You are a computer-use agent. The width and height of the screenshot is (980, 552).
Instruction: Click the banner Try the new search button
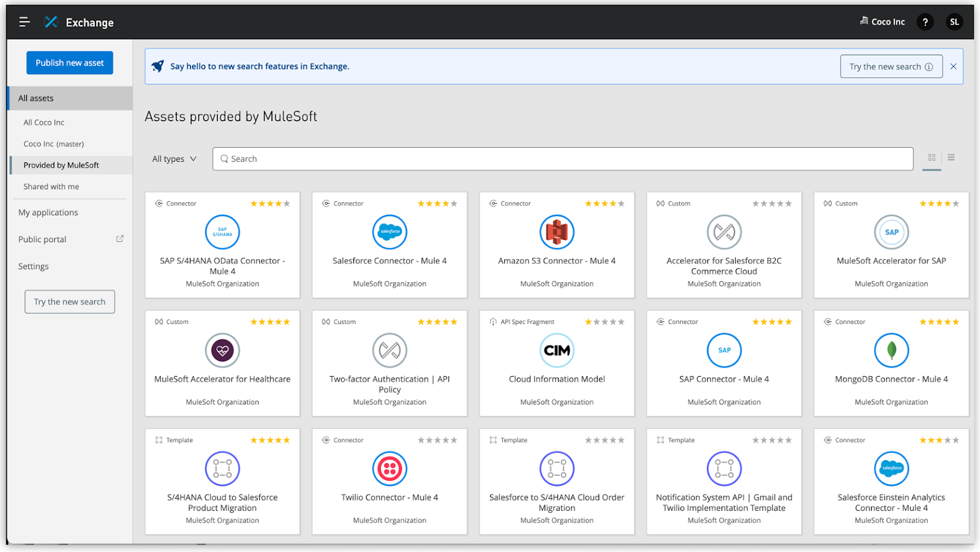click(x=891, y=67)
